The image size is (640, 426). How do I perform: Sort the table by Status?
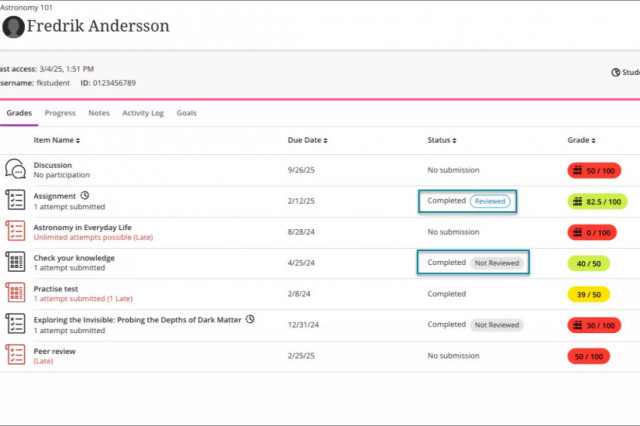[442, 140]
